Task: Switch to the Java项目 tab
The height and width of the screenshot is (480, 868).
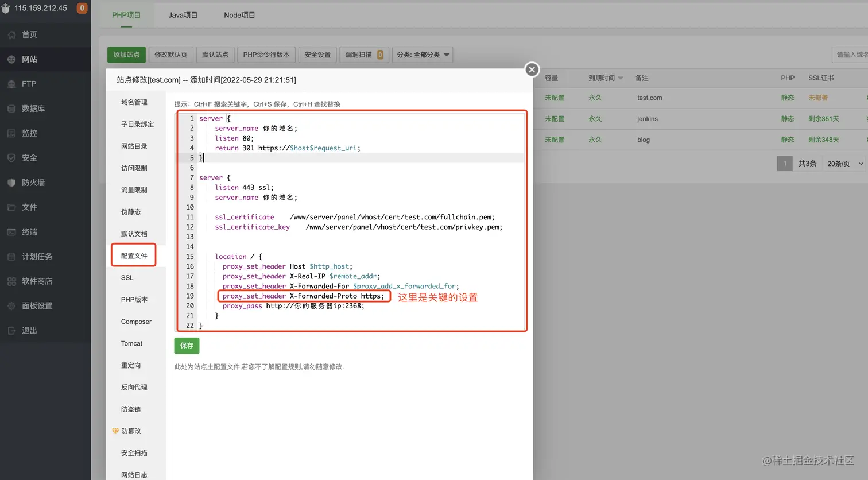Action: (183, 15)
